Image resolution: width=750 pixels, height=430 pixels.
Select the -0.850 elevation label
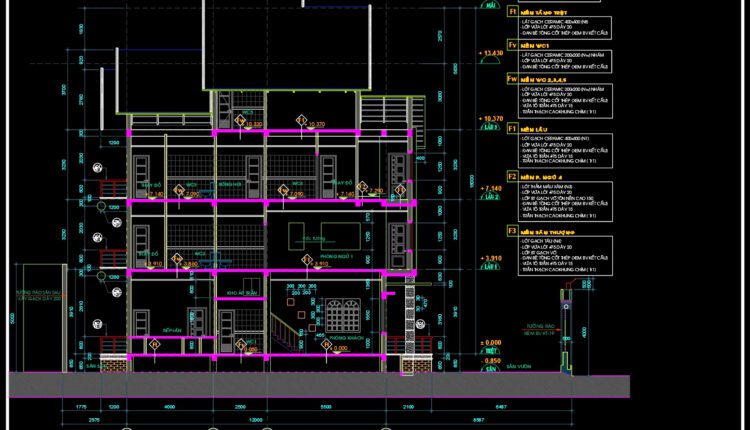tap(491, 361)
